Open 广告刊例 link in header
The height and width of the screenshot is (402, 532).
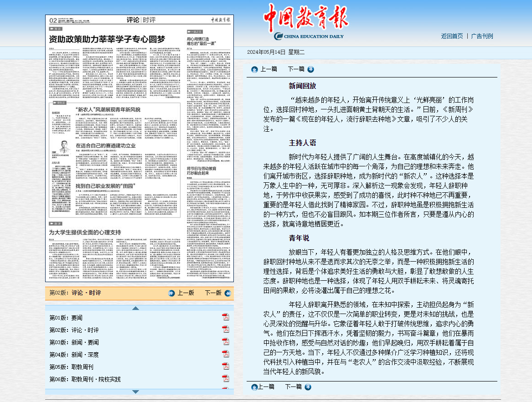(482, 36)
